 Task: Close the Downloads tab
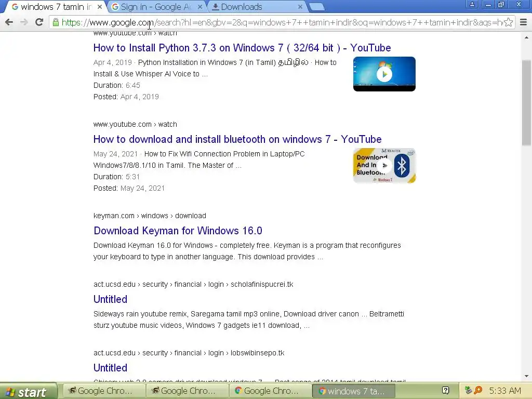(x=300, y=7)
